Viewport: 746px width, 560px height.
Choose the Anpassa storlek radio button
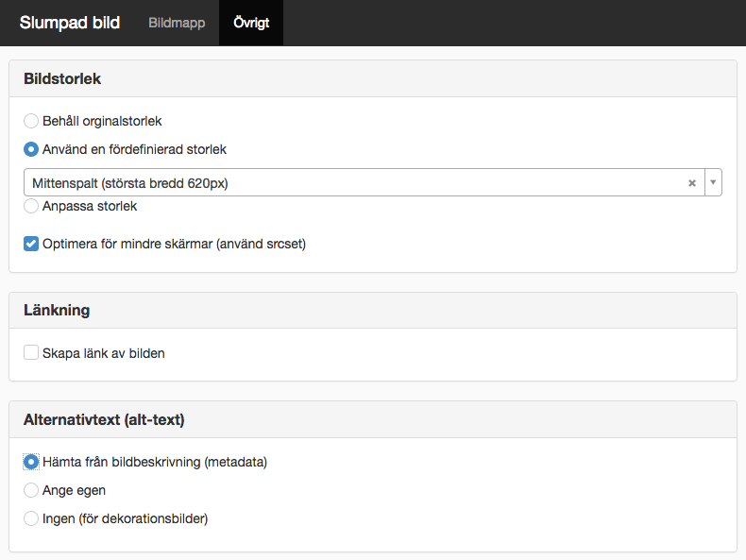[x=31, y=206]
